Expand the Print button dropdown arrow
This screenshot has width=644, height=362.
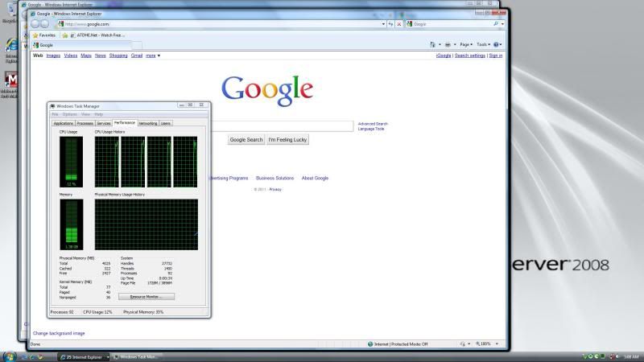(455, 44)
